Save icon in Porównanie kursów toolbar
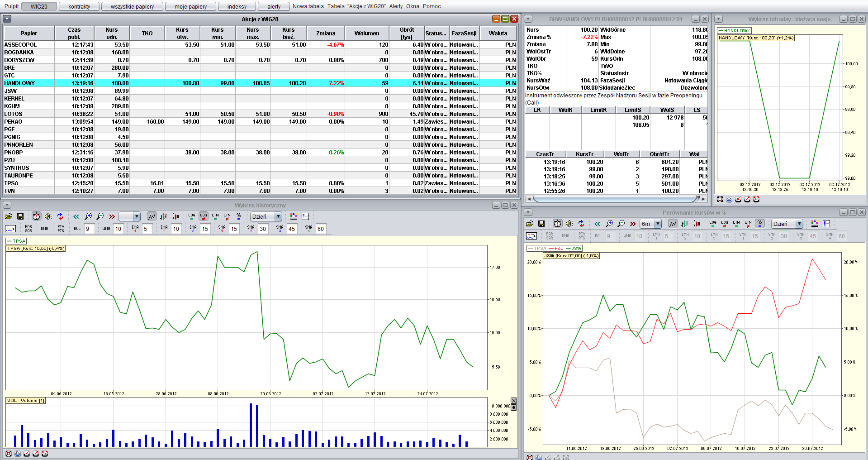The width and height of the screenshot is (868, 460). point(541,224)
